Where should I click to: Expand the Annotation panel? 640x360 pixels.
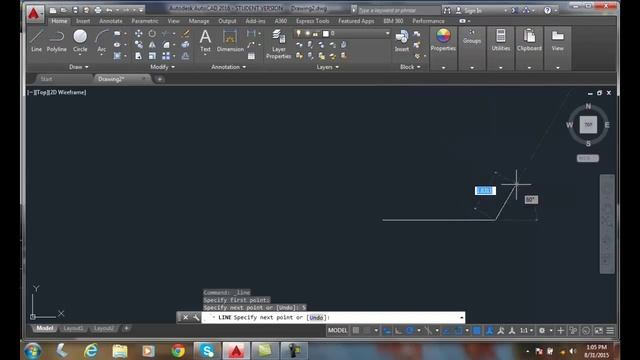tap(229, 67)
